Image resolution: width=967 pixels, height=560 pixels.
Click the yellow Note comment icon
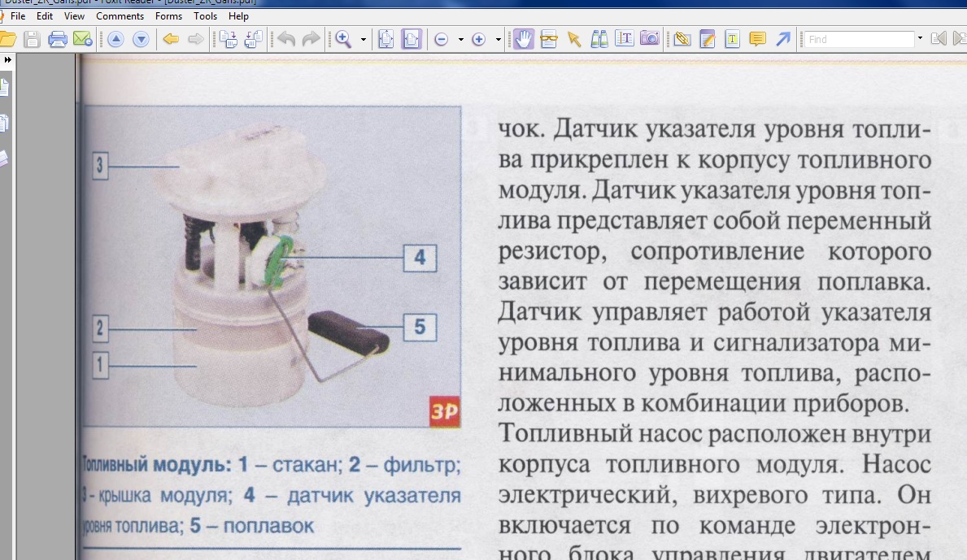[757, 40]
